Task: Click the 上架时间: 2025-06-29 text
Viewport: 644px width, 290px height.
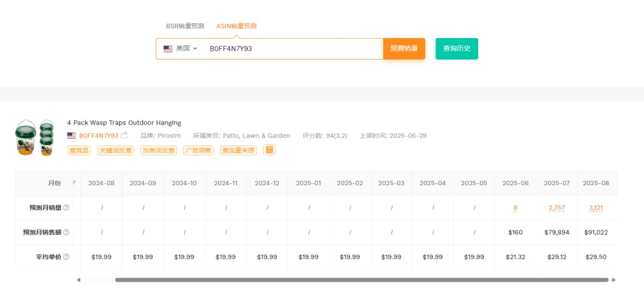Action: (x=394, y=135)
